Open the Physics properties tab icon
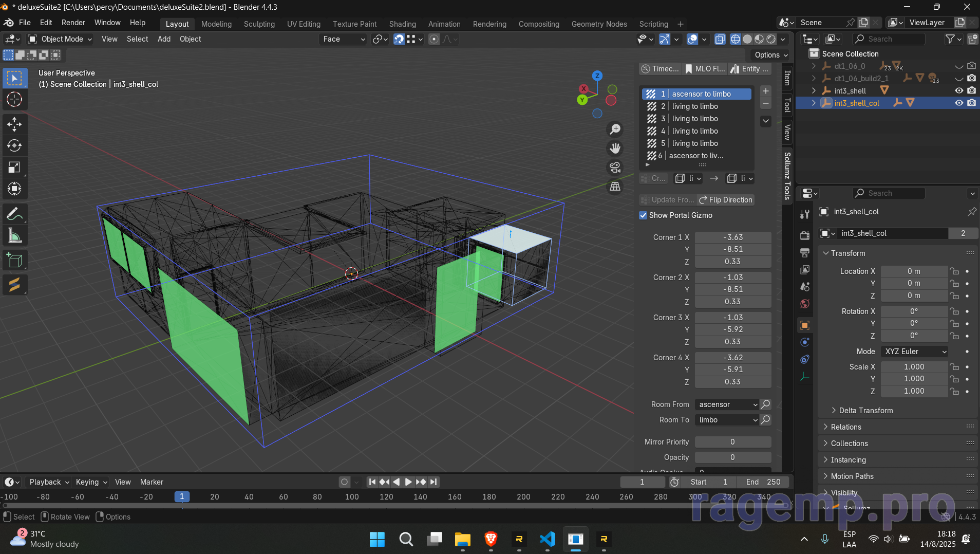The height and width of the screenshot is (554, 980). [x=805, y=342]
